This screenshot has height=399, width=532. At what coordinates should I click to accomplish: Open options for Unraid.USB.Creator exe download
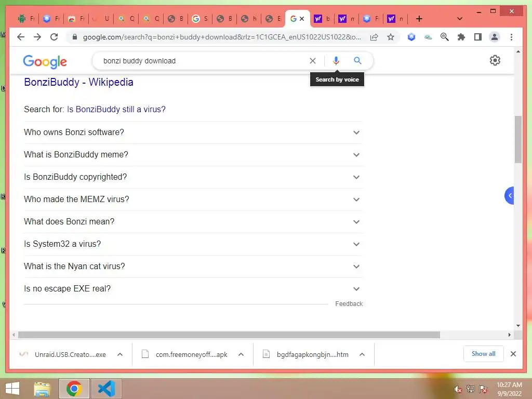120,354
